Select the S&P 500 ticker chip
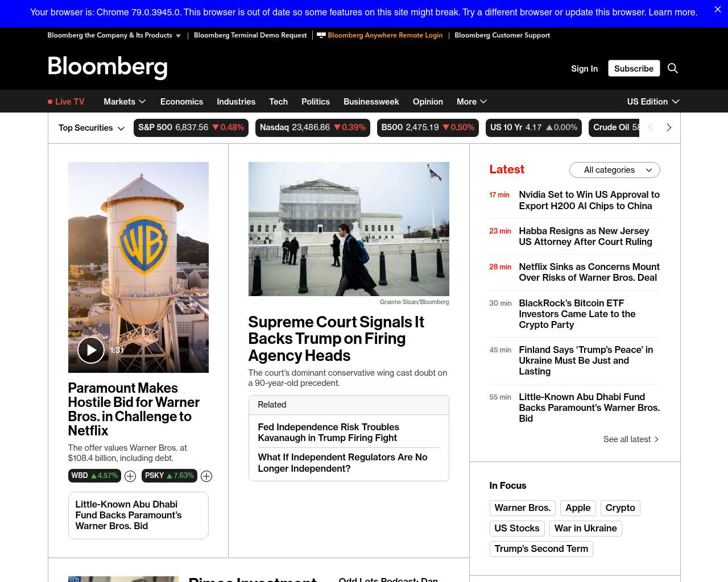The image size is (728, 582). point(191,128)
